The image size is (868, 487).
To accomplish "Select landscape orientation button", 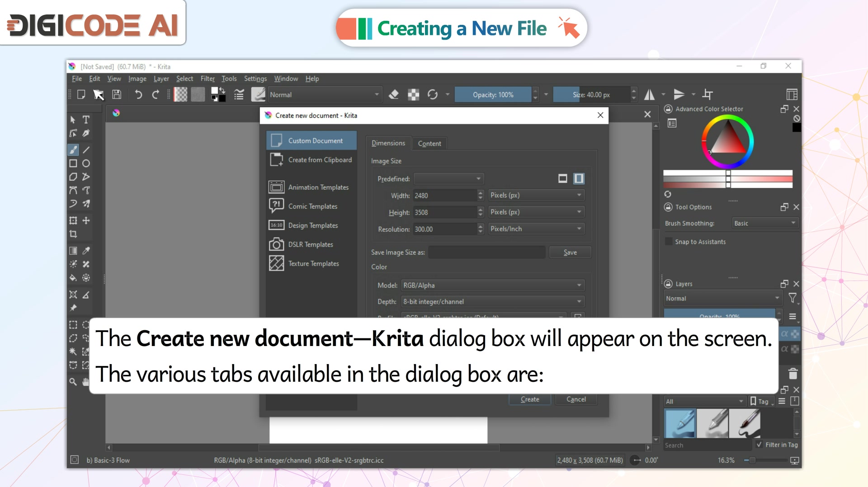I will coord(562,178).
